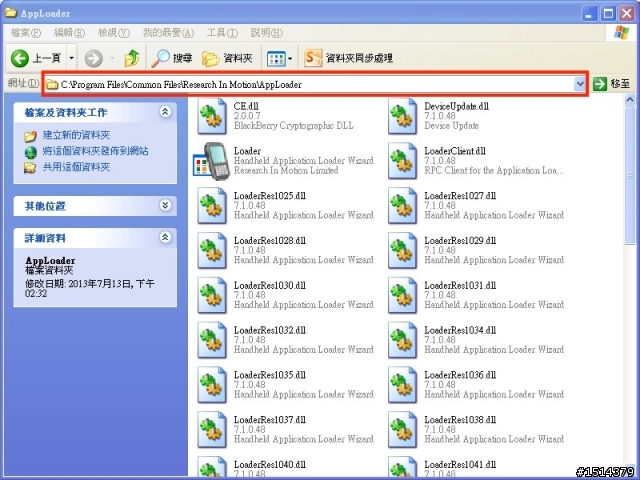
Task: Click the vertical scrollbar thumb
Action: tap(630, 176)
